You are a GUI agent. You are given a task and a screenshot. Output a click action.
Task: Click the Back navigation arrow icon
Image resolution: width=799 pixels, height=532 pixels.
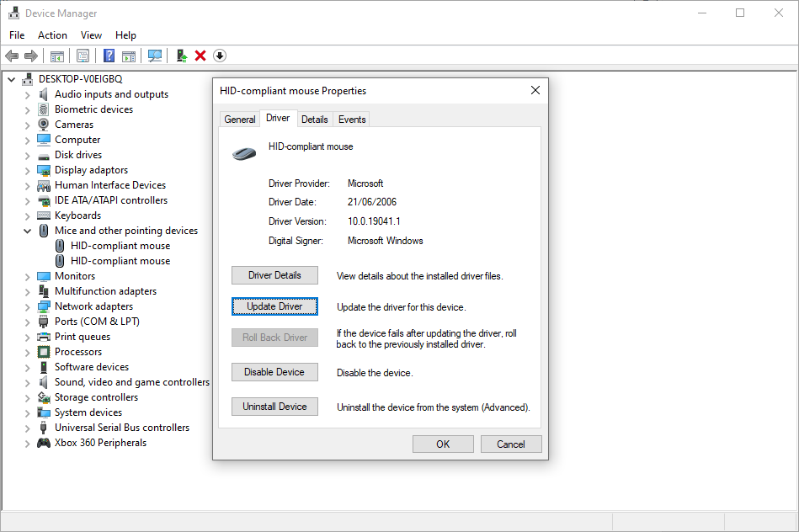pyautogui.click(x=12, y=56)
